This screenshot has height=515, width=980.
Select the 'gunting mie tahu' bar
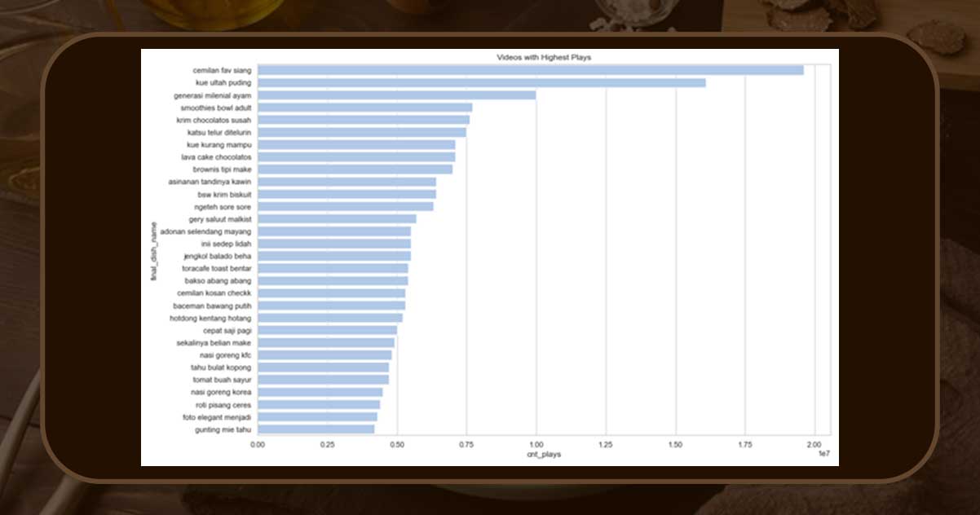(316, 429)
